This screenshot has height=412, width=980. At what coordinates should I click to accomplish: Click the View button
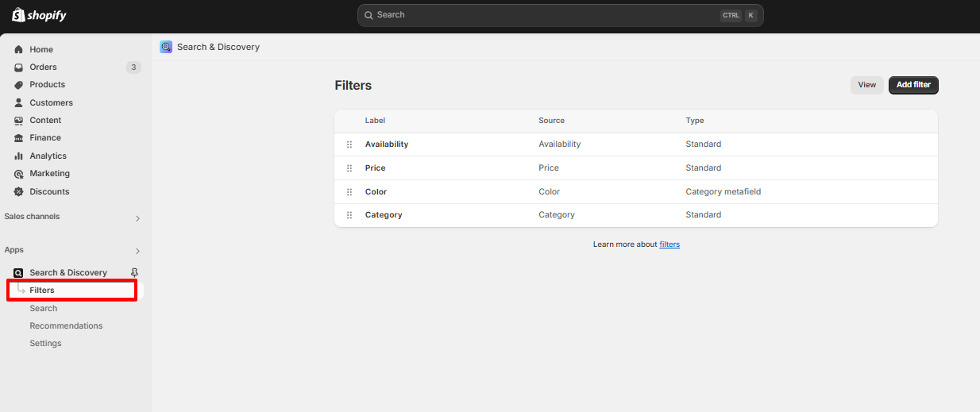866,85
